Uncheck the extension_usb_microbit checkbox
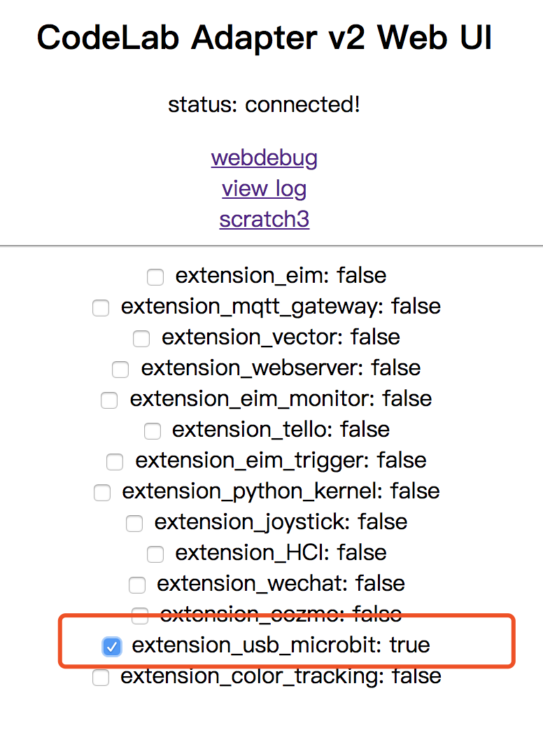 [112, 647]
